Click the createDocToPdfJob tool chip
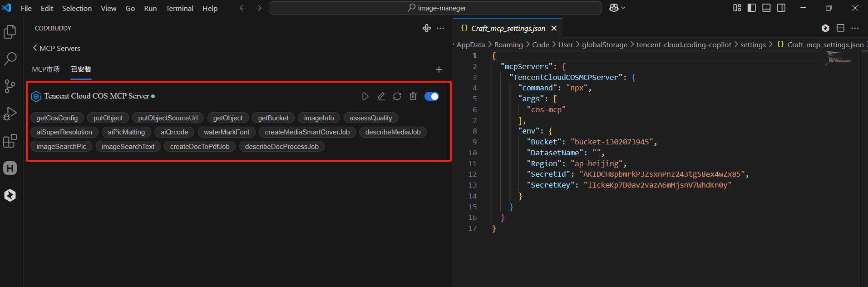The height and width of the screenshot is (287, 868). point(200,147)
